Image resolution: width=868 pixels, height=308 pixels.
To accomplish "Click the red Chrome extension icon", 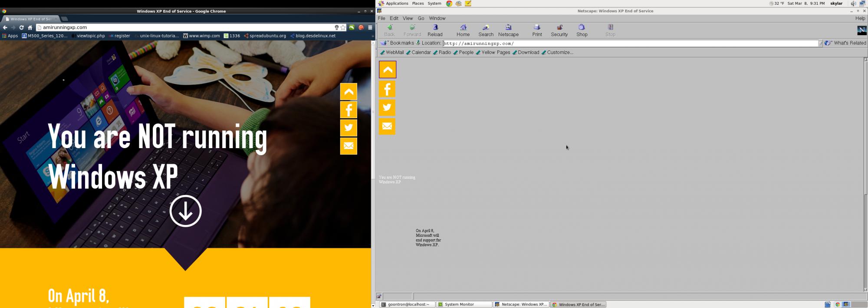I will point(361,27).
